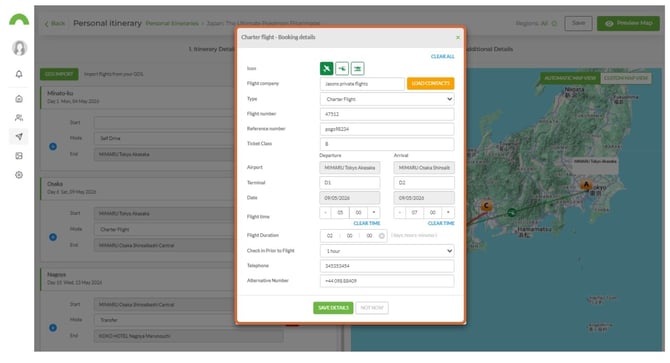The width and height of the screenshot is (670, 363).
Task: Click arrival flight time hour field 07
Action: pyautogui.click(x=414, y=212)
